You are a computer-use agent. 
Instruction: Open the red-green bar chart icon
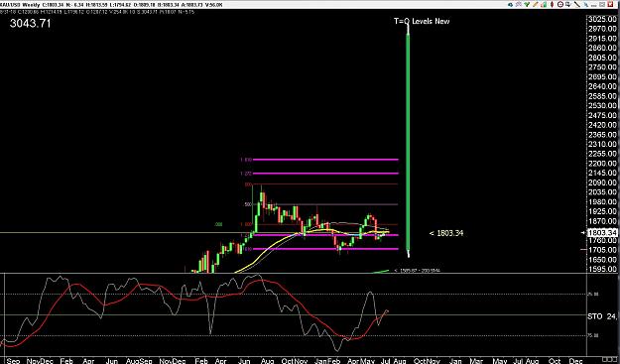tap(544, 4)
